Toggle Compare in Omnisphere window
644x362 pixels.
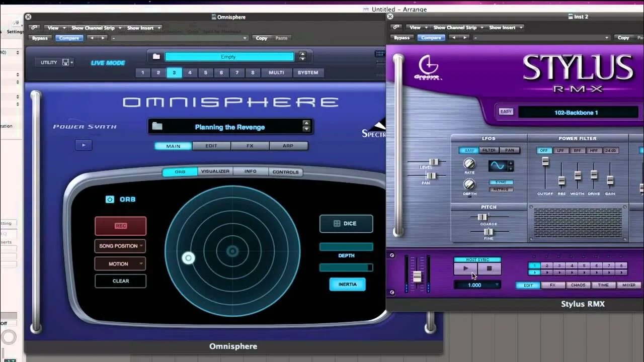point(69,38)
